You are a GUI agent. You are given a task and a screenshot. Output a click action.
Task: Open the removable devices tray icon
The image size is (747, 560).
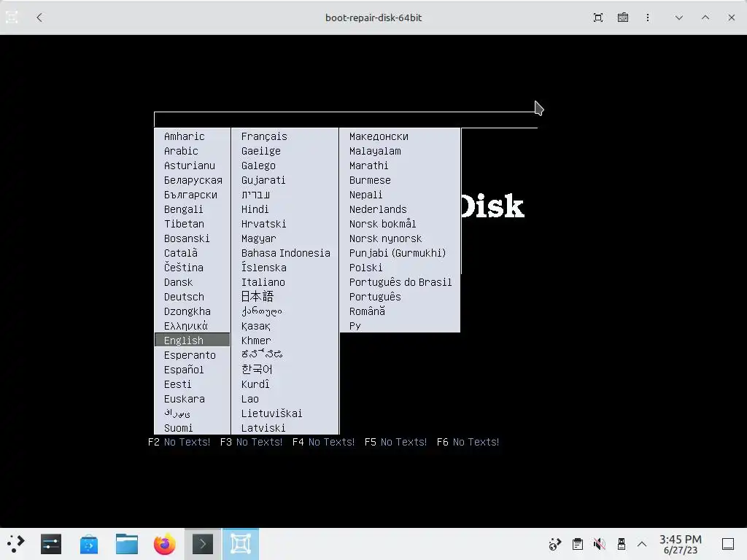pos(622,544)
